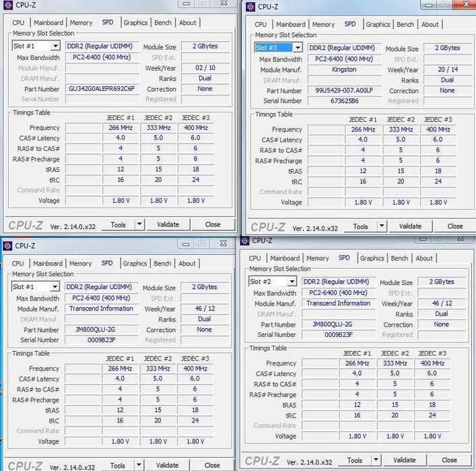Open Memory tab in GU342G0ALEPR692C6F window
This screenshot has width=476, height=471.
(x=81, y=23)
